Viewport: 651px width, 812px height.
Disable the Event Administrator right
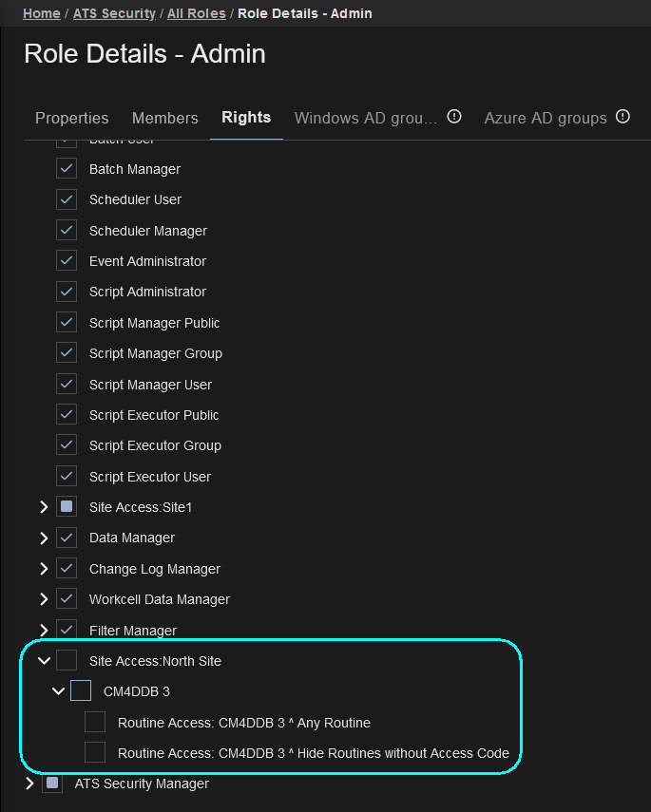click(x=67, y=261)
